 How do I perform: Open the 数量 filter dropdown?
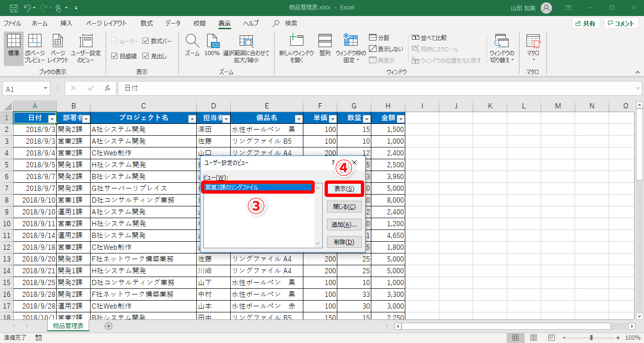pyautogui.click(x=367, y=118)
